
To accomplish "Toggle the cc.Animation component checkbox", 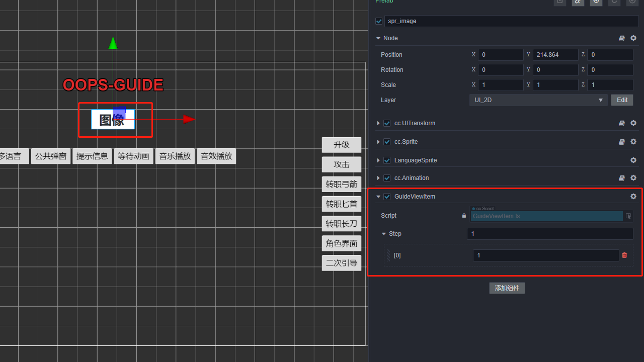I will point(387,178).
